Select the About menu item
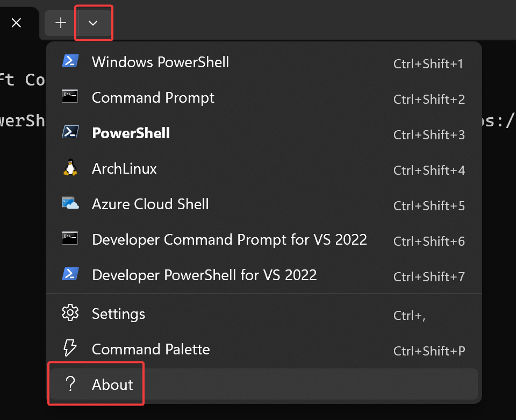Screen dimensions: 516x420 pyautogui.click(x=263, y=384)
